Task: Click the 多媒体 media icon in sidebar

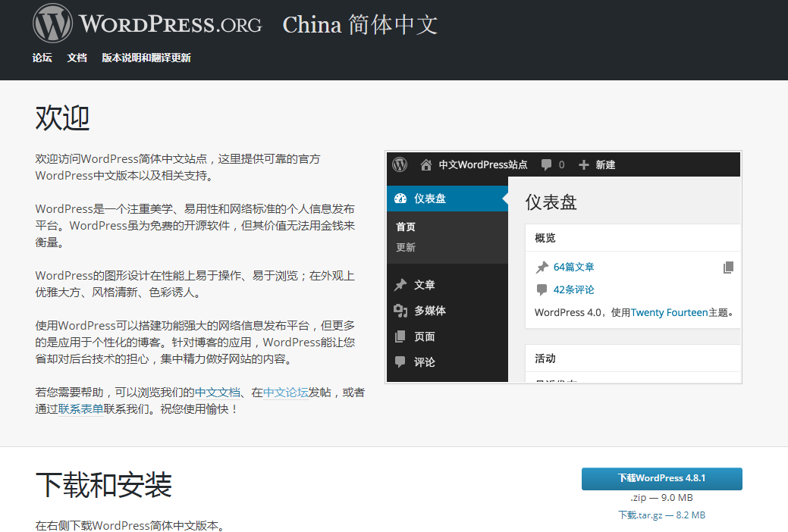Action: tap(400, 311)
